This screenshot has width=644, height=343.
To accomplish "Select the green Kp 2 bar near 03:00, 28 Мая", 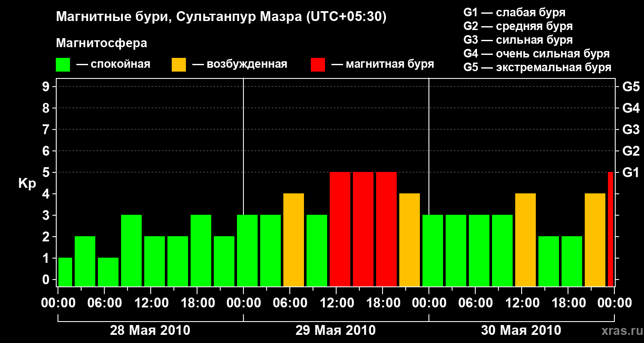I will (x=85, y=261).
